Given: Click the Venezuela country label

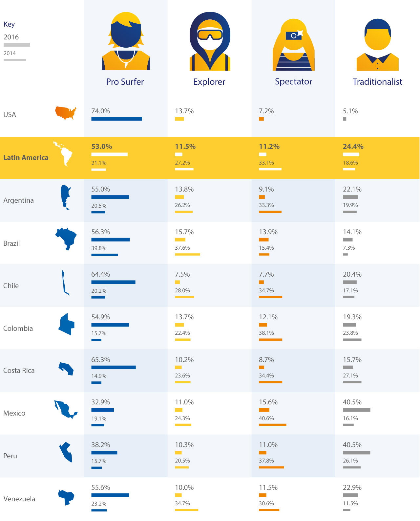Looking at the screenshot, I should click(19, 499).
